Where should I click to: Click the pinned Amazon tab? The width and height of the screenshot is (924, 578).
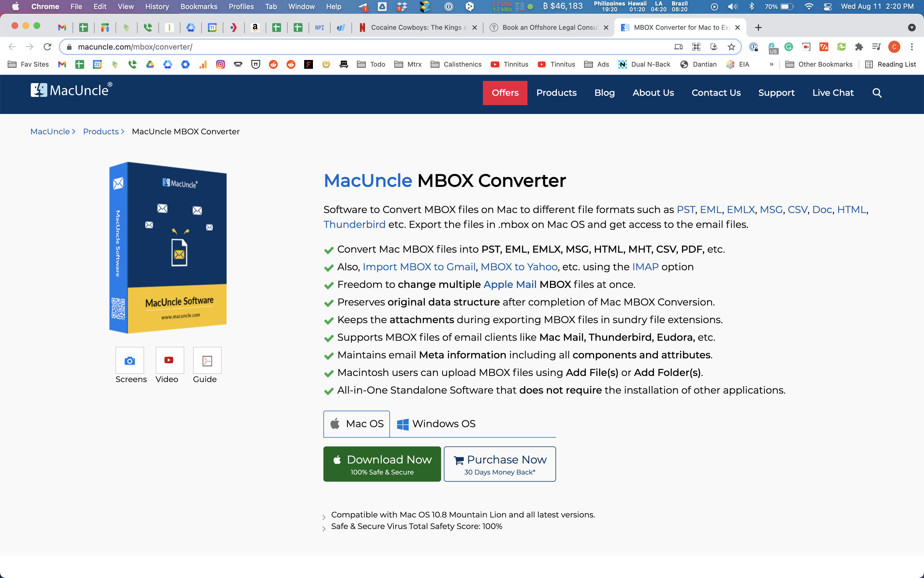click(255, 28)
